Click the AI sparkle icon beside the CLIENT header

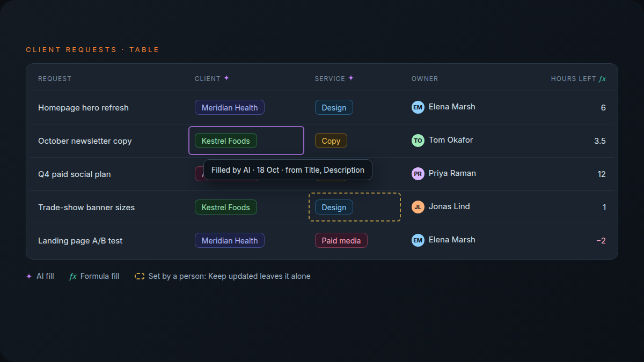click(226, 78)
